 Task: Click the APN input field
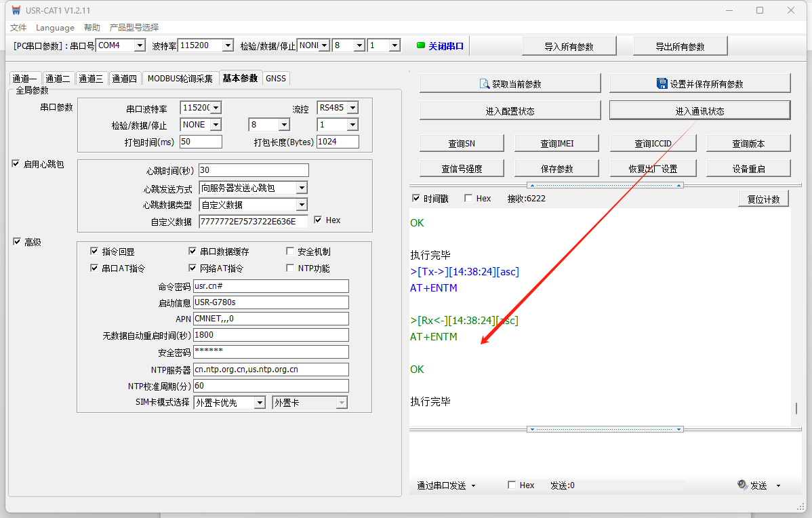(x=270, y=319)
